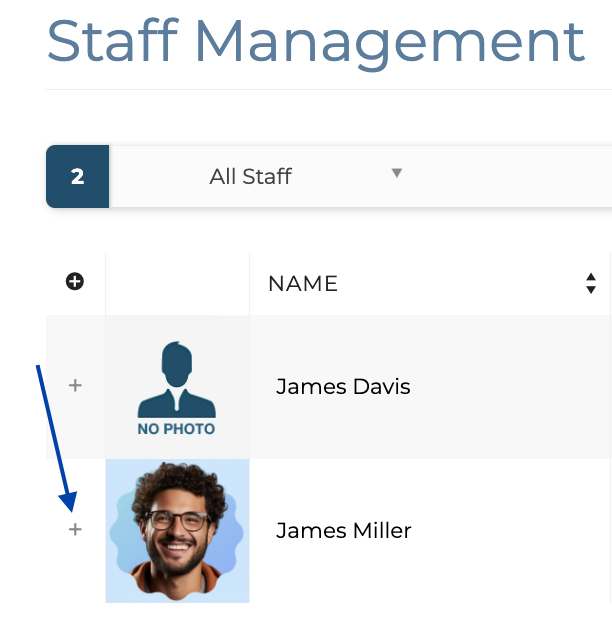Viewport: 612px width, 638px height.
Task: Open James Miller's profile photo
Action: (177, 531)
